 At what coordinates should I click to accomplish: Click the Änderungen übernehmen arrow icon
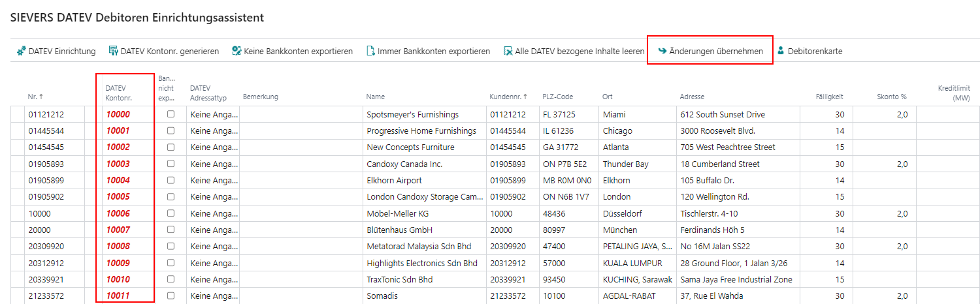(662, 51)
